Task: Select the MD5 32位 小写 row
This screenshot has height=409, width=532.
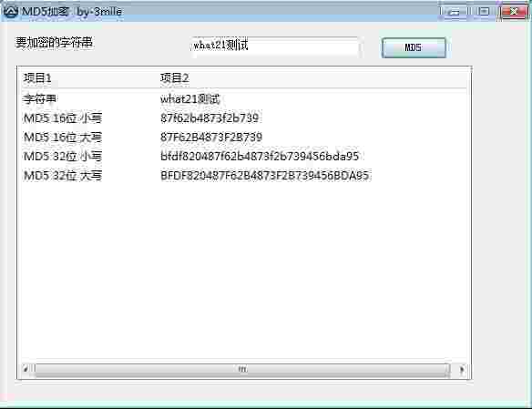Action: coord(243,156)
